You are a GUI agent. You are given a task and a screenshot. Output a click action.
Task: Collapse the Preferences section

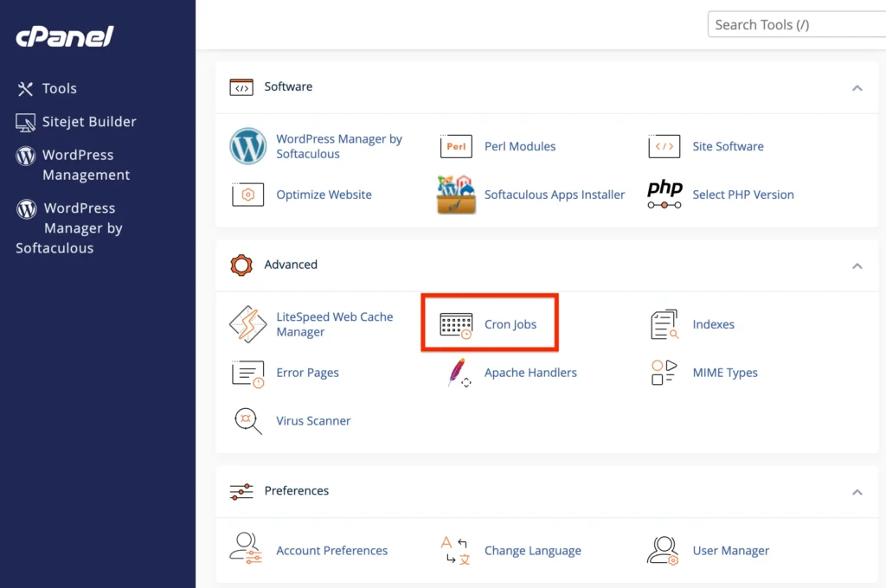857,490
